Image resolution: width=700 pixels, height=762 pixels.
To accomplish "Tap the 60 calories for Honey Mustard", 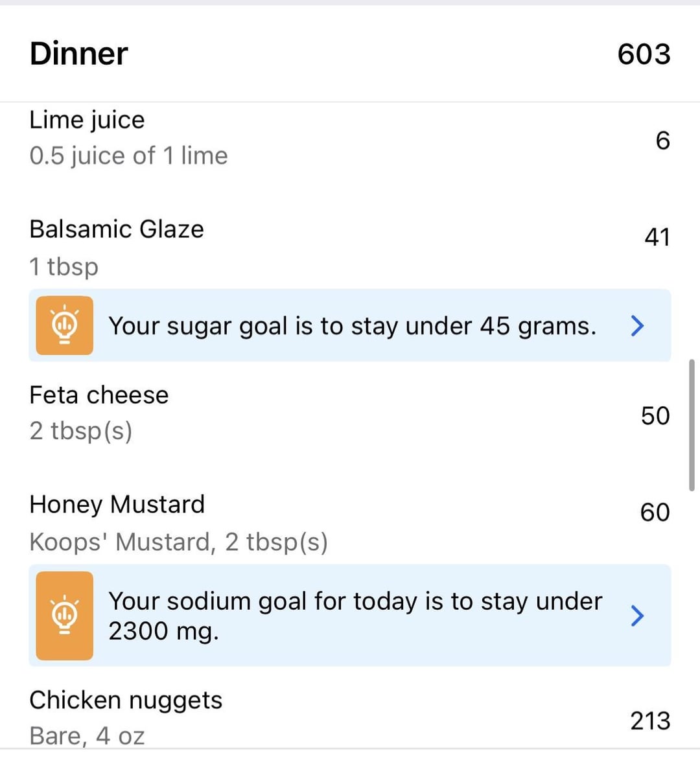I will 655,513.
